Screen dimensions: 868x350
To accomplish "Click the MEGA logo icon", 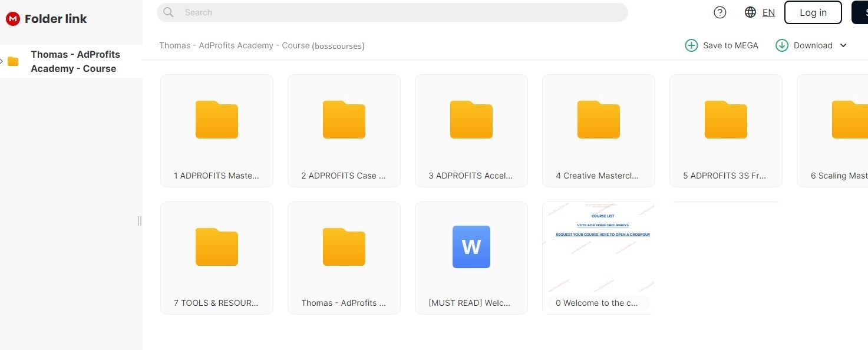I will click(13, 19).
